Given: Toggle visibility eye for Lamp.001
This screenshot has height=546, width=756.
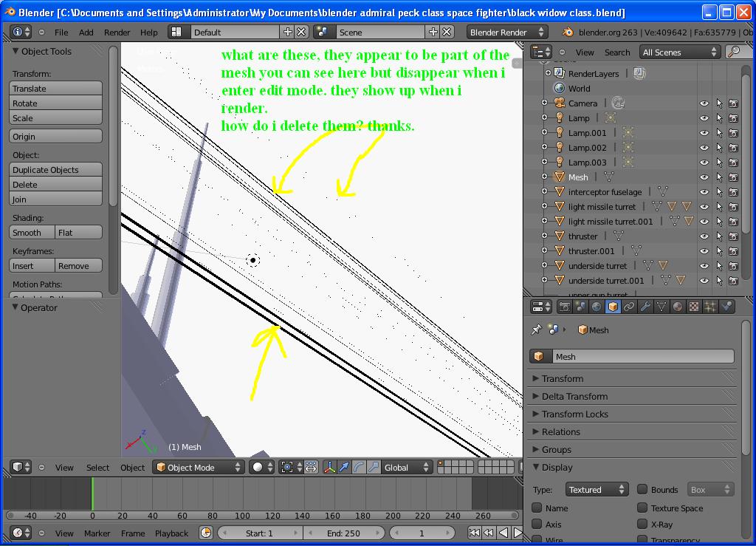Looking at the screenshot, I should [x=704, y=133].
